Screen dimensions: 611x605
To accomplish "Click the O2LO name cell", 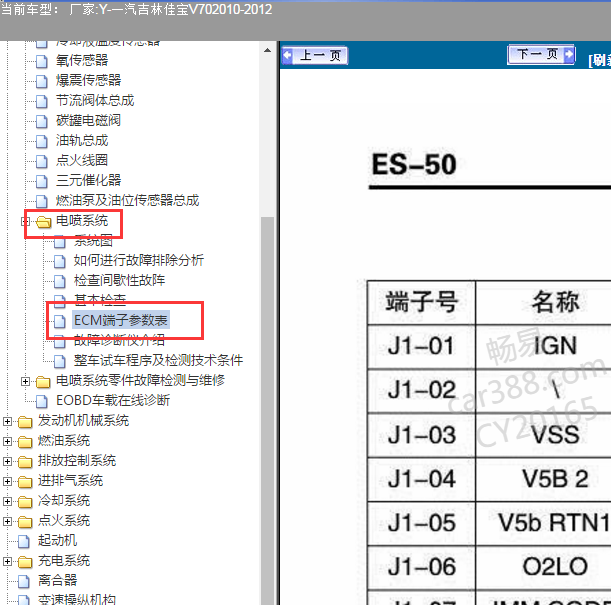I will (554, 567).
